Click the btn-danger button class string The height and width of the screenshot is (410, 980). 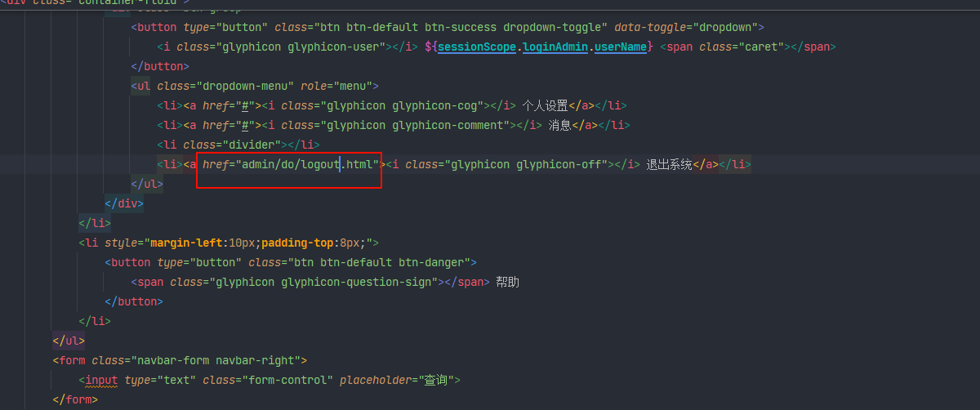[x=379, y=262]
